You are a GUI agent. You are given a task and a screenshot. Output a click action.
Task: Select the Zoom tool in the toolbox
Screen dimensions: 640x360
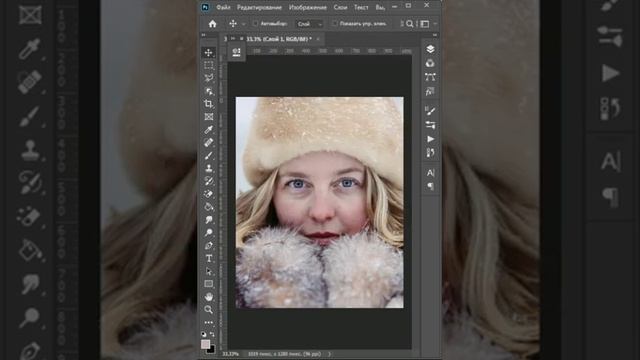(x=209, y=310)
